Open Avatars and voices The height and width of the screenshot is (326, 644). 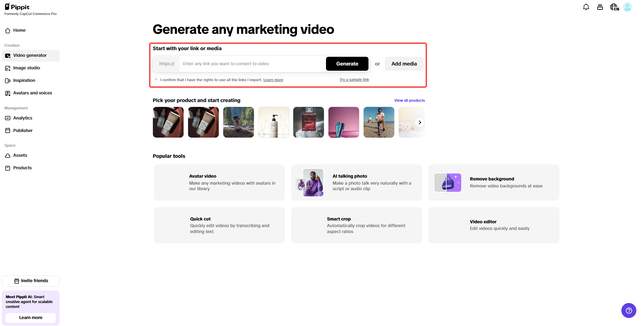pos(32,93)
